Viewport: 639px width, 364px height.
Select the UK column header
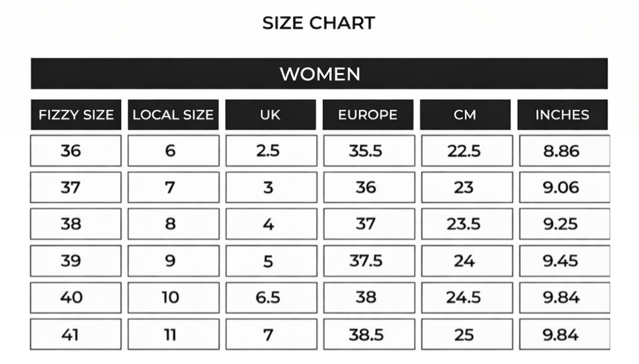click(x=270, y=115)
